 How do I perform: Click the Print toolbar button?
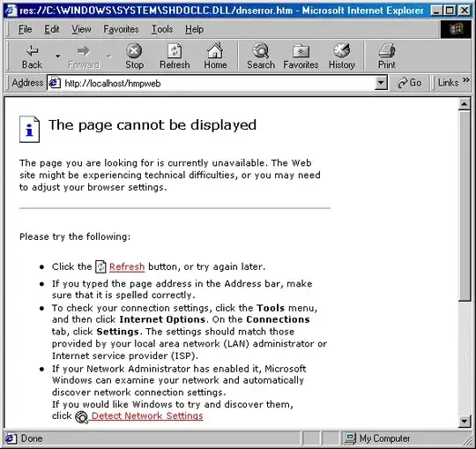click(386, 56)
